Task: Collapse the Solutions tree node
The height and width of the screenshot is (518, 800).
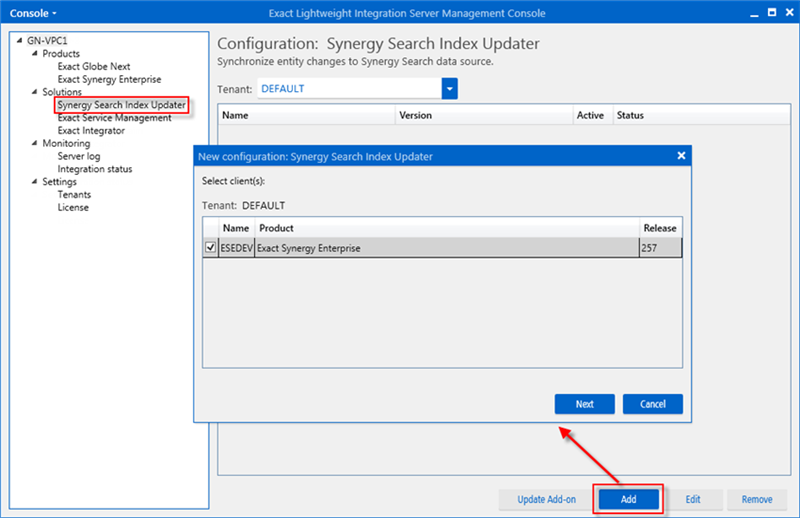Action: [x=35, y=92]
